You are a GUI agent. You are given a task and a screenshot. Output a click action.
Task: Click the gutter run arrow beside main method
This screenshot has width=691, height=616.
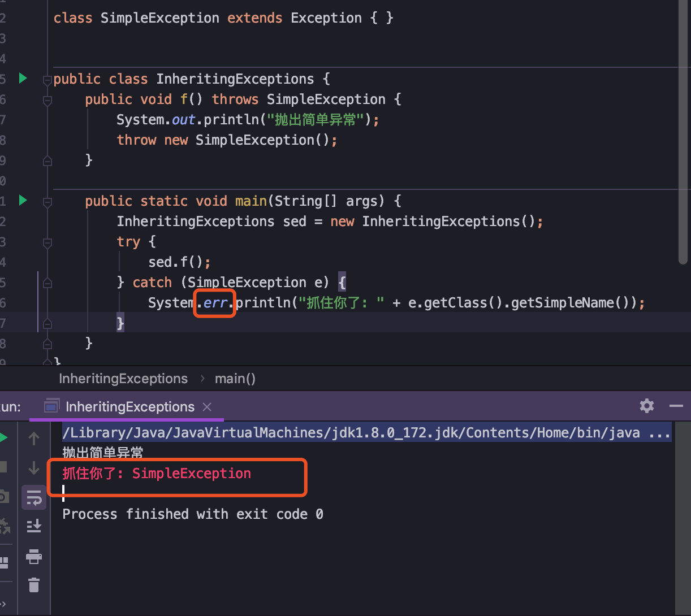click(x=23, y=200)
